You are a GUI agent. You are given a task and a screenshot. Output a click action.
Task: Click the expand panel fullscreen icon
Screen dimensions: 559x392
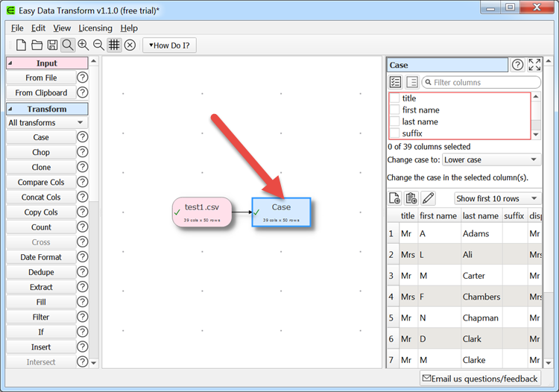534,65
